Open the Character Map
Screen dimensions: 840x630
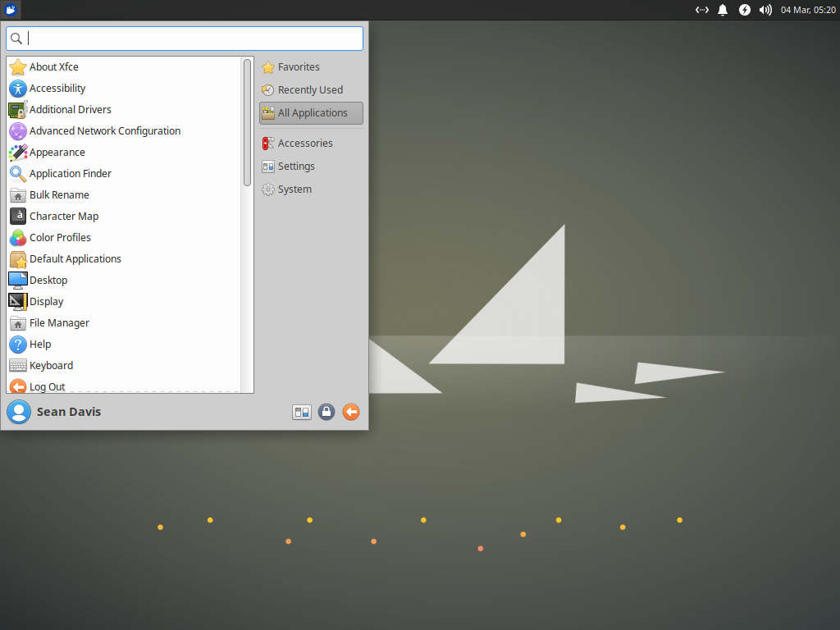point(64,216)
